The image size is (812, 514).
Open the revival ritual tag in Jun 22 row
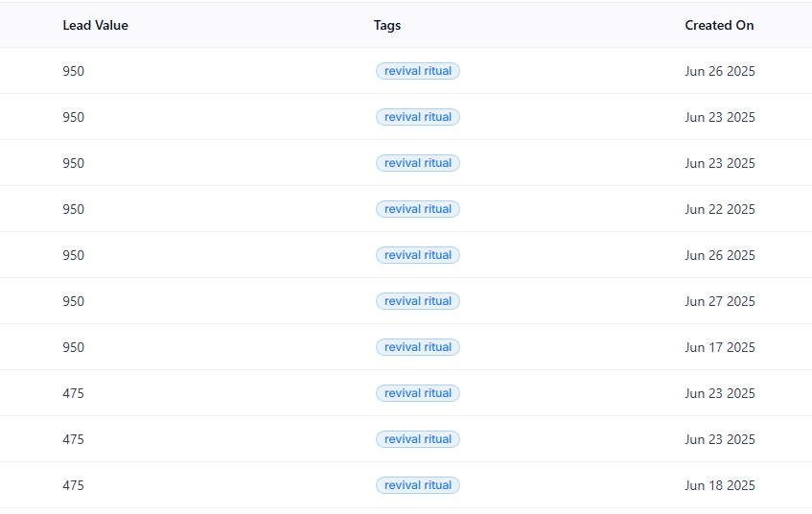click(417, 209)
